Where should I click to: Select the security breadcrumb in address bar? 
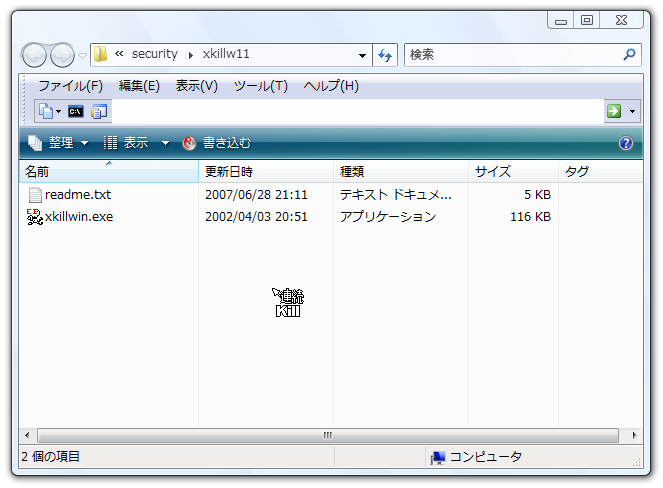(x=154, y=54)
